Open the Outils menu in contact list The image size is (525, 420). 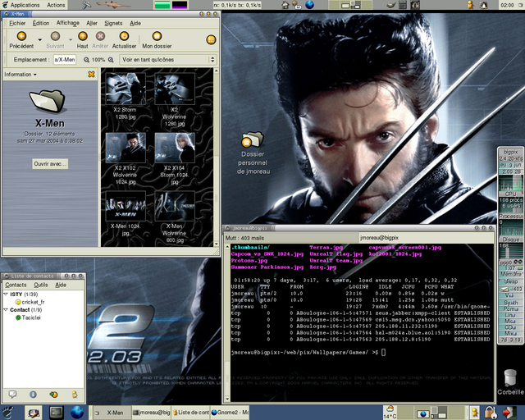coord(41,285)
